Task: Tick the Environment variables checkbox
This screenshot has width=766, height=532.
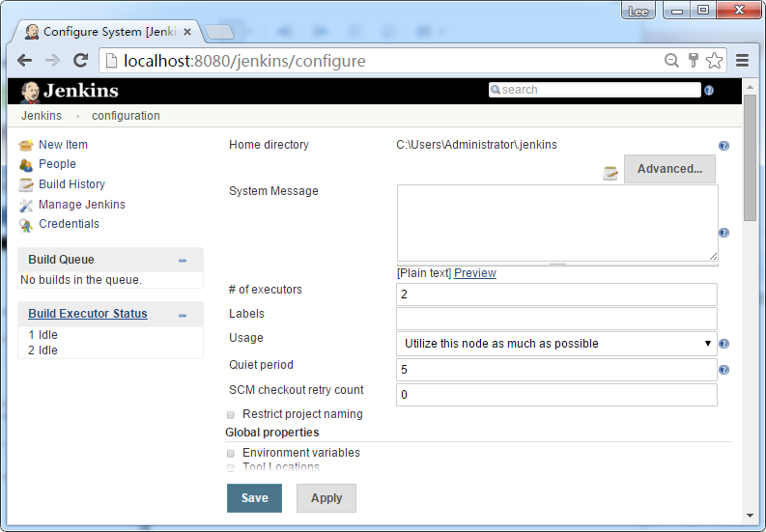Action: point(231,453)
